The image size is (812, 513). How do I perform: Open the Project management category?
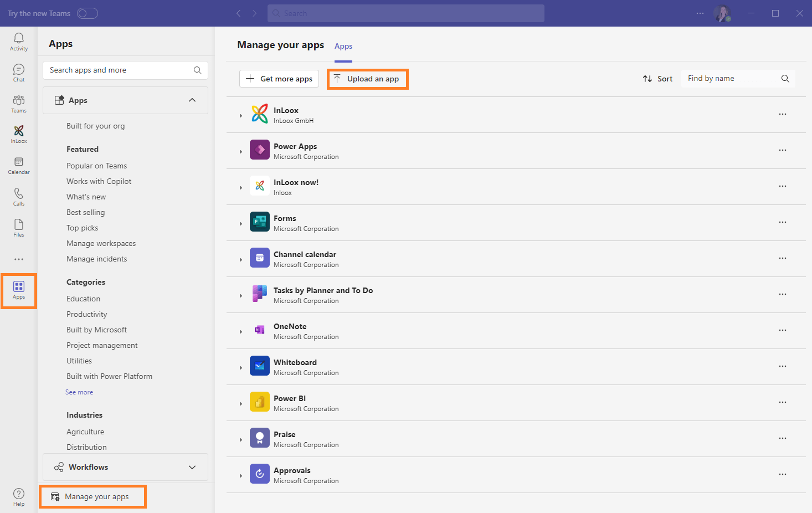[102, 345]
